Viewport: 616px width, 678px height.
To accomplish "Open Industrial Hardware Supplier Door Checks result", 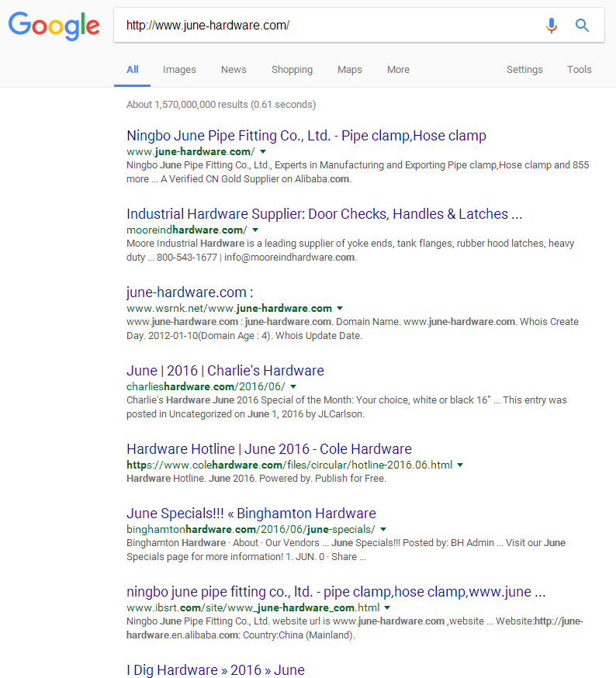I will pyautogui.click(x=324, y=214).
